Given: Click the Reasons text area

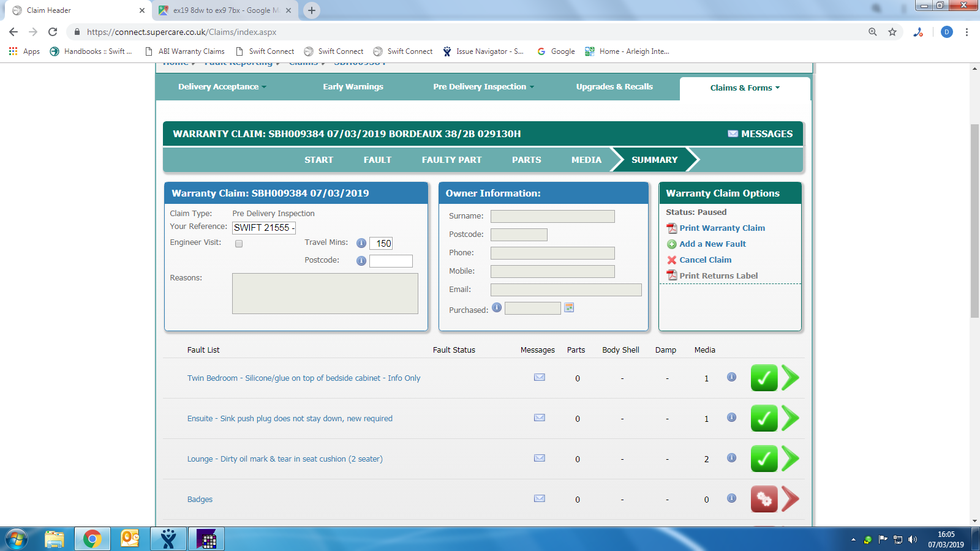Looking at the screenshot, I should click(x=325, y=293).
